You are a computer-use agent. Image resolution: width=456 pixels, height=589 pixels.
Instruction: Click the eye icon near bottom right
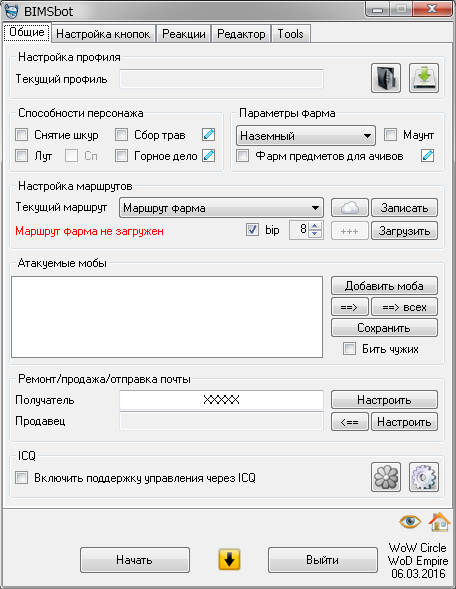click(410, 521)
